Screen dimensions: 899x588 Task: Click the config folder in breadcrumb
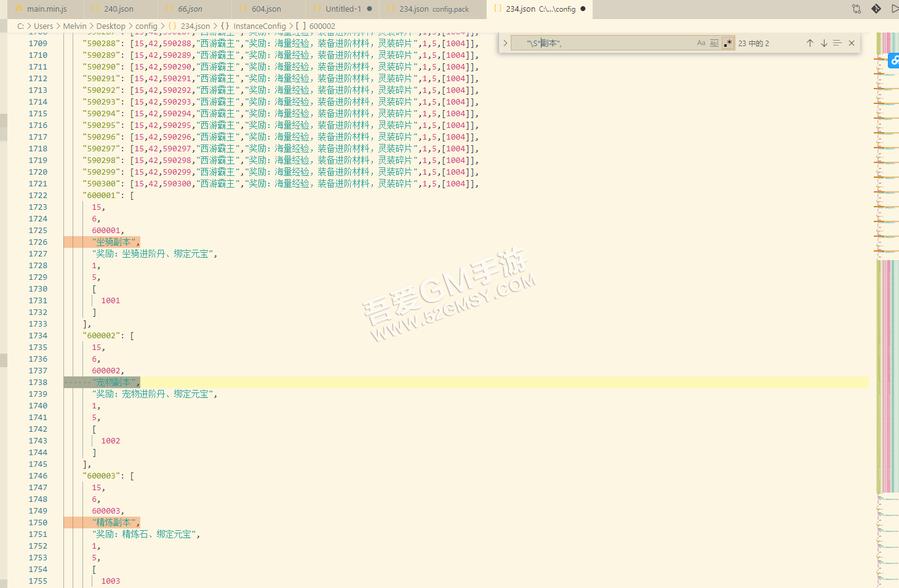coord(146,26)
